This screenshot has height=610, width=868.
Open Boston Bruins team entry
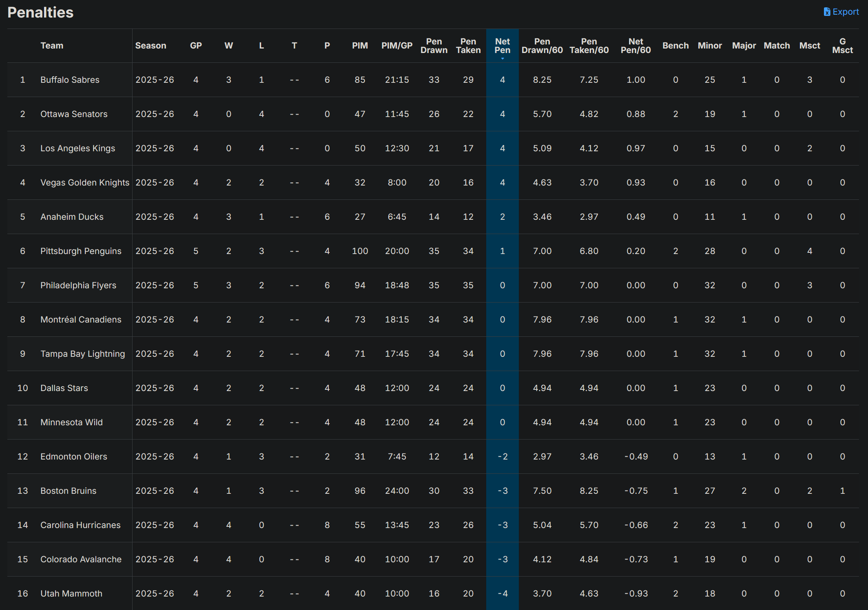click(x=68, y=491)
